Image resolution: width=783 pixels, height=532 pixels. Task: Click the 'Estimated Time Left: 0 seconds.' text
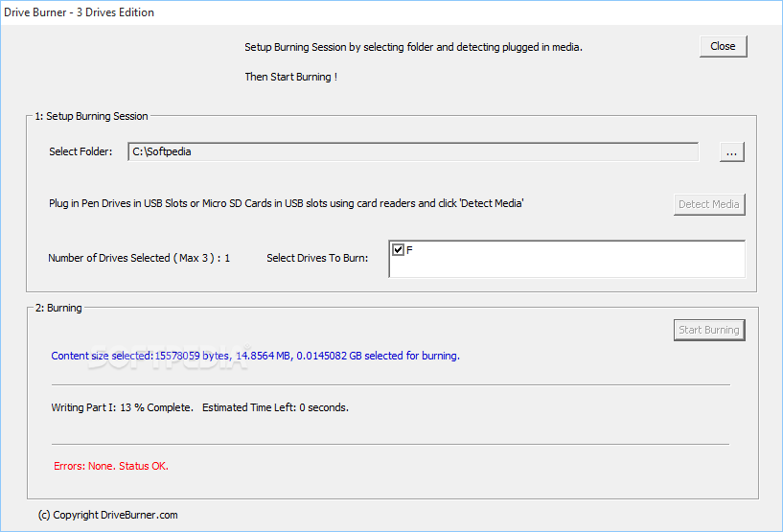click(x=275, y=407)
